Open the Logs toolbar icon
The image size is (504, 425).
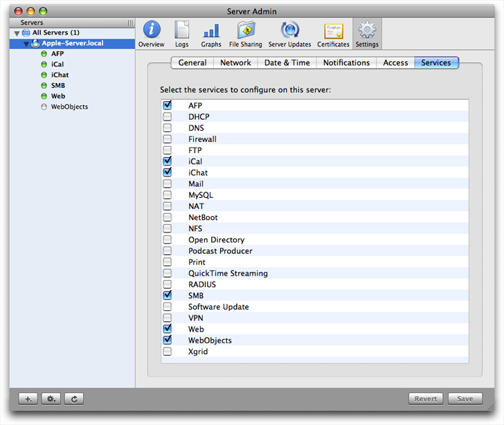(x=181, y=33)
